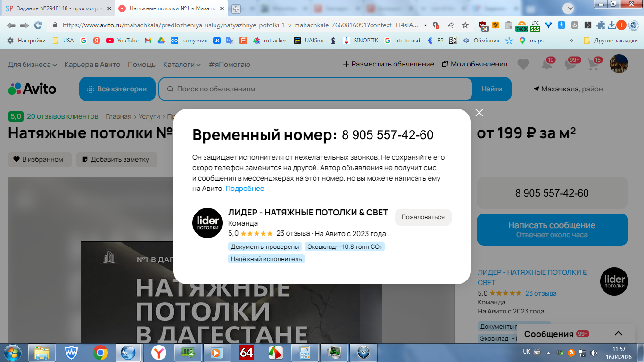
Task: Open the Другие закладки folder
Action: (x=611, y=41)
